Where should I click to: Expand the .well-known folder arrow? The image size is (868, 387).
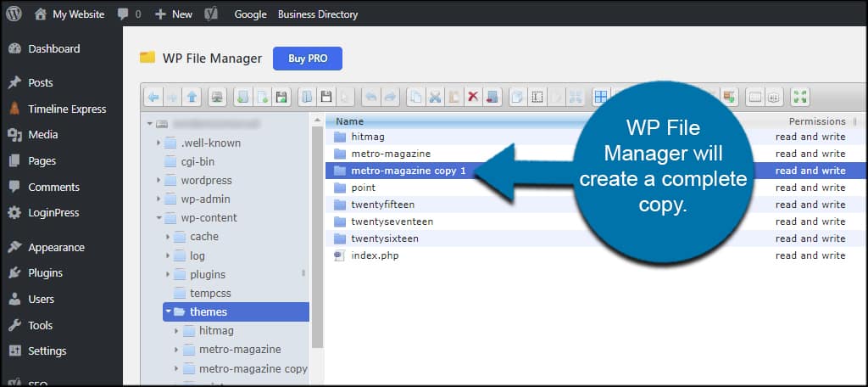[x=159, y=143]
